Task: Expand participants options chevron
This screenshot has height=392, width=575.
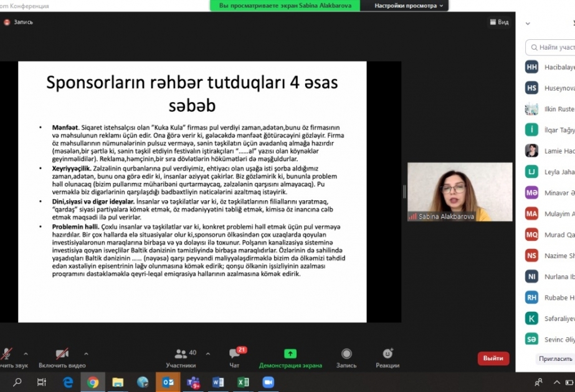Action: (x=208, y=353)
